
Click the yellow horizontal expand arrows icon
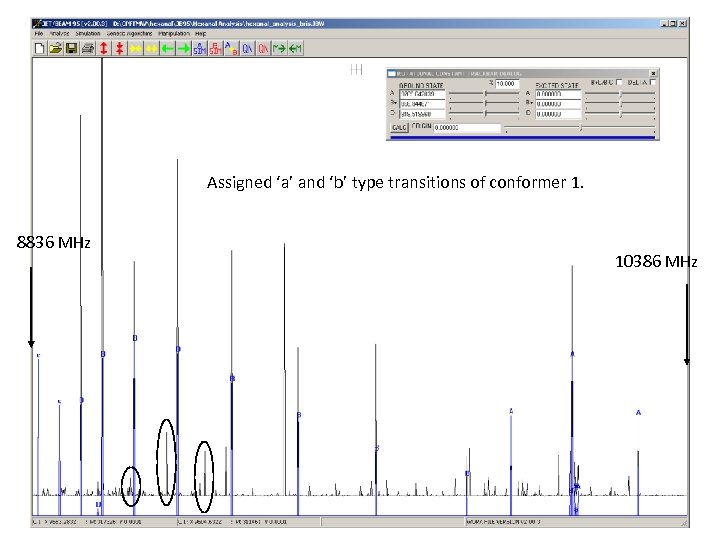(152, 48)
